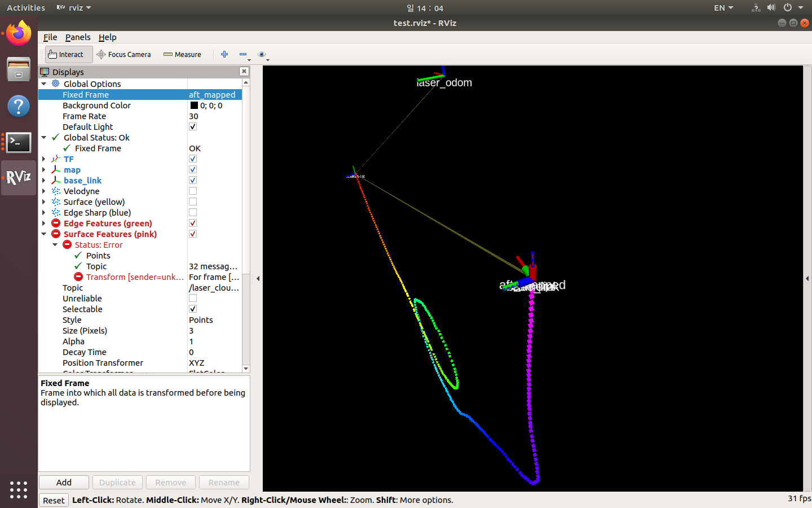Click the Add display button

64,483
